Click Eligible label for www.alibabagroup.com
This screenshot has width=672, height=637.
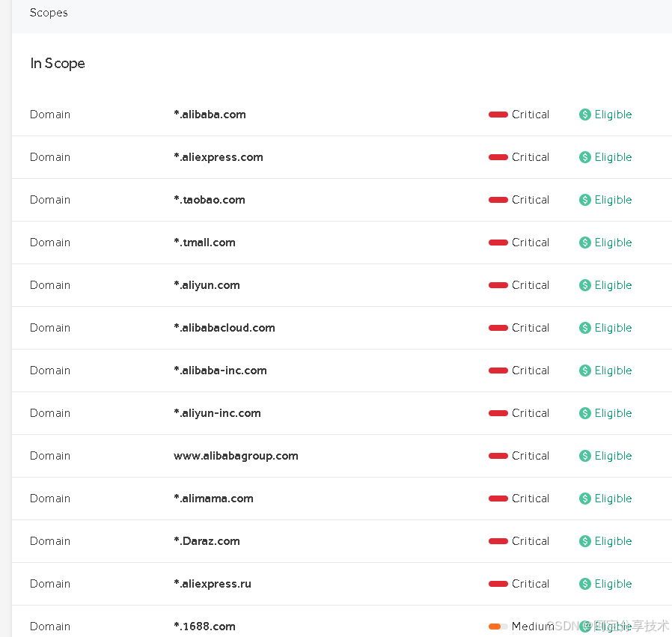coord(613,456)
